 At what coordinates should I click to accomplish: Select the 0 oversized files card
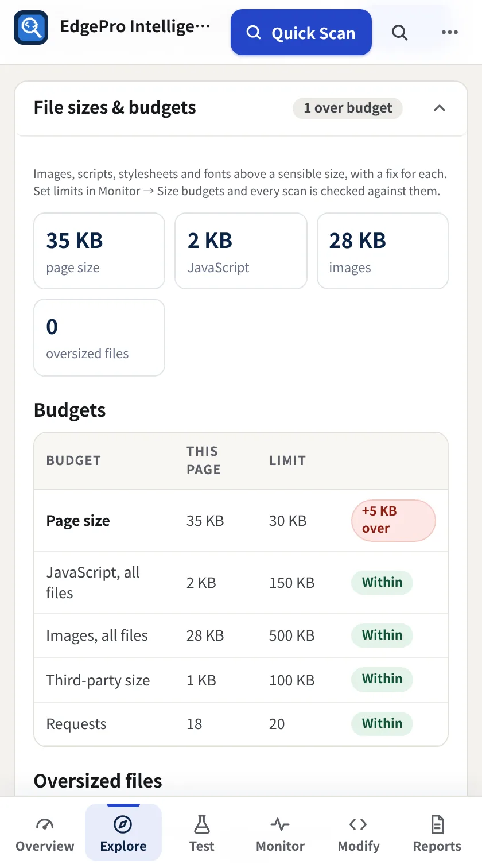[99, 338]
